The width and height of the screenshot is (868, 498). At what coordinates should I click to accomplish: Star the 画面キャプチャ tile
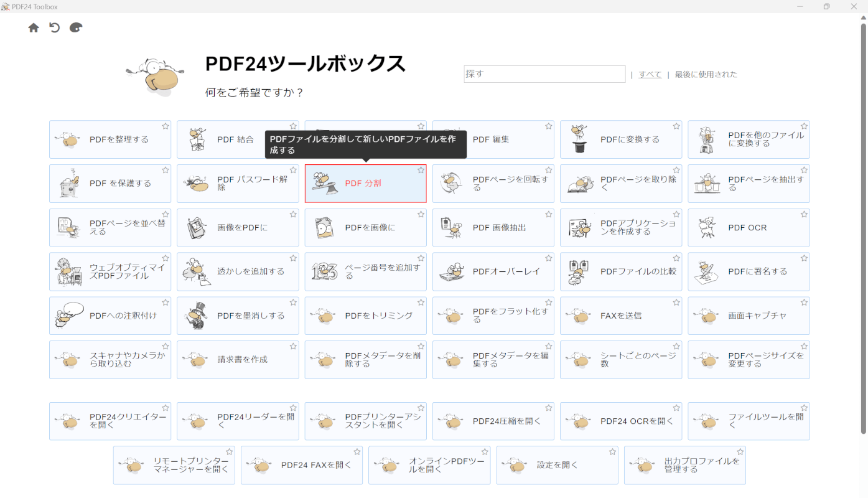click(804, 302)
